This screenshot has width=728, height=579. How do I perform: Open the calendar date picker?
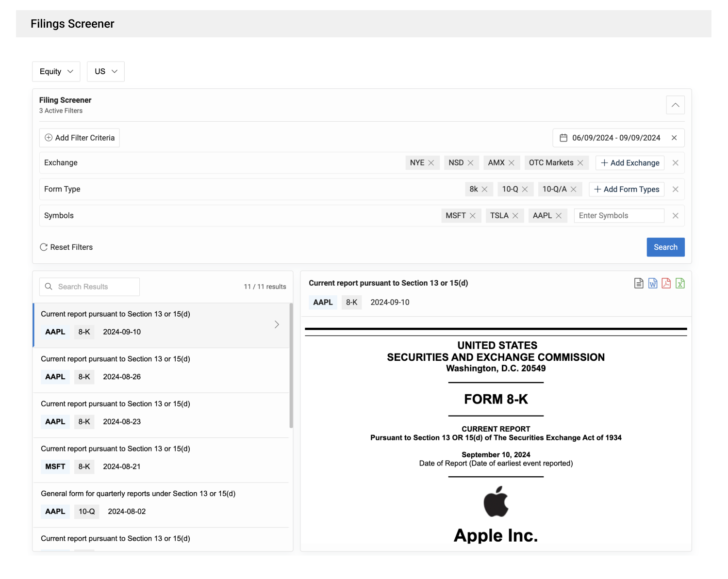tap(563, 138)
